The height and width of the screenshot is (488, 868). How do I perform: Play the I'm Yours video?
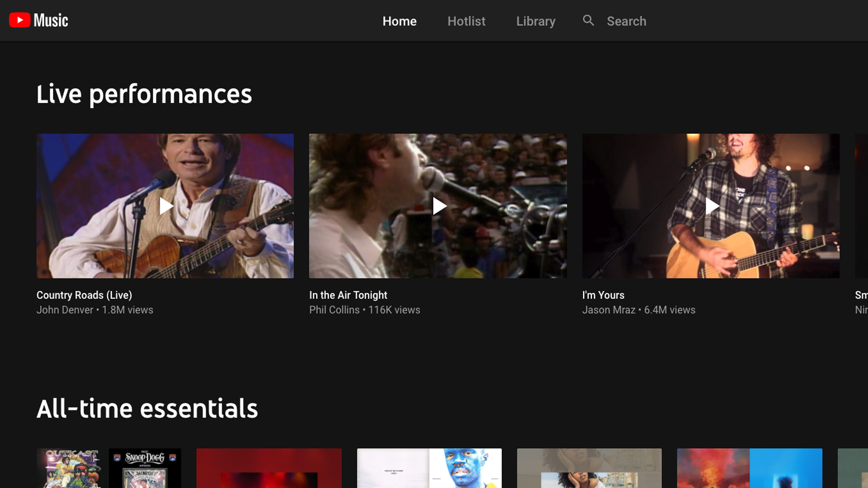711,206
